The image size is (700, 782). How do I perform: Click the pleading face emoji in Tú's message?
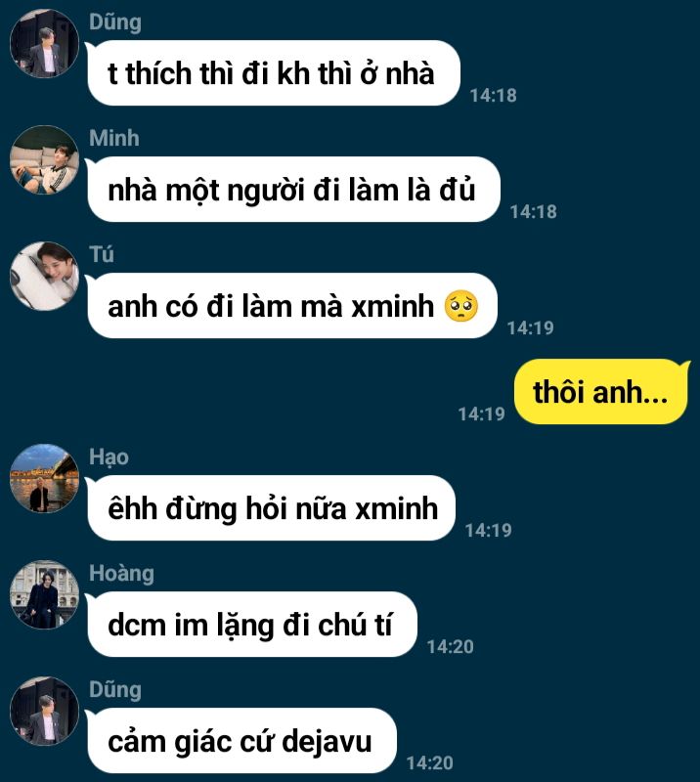click(461, 306)
